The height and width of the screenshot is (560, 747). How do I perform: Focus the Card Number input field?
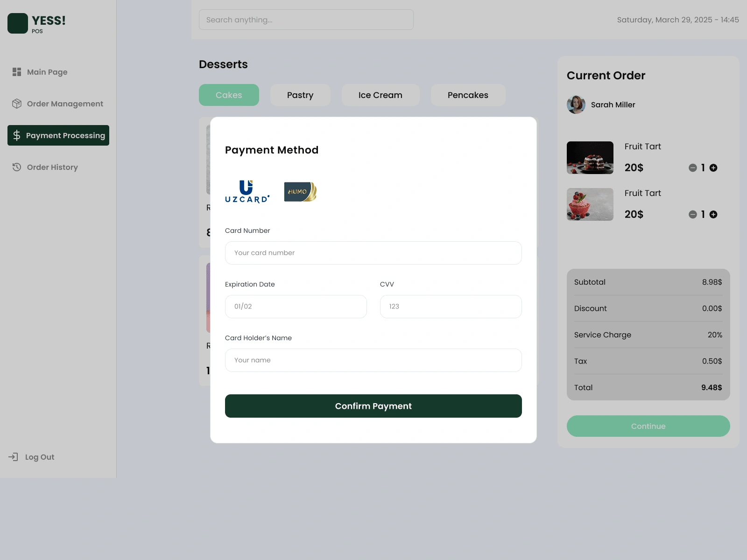point(373,253)
